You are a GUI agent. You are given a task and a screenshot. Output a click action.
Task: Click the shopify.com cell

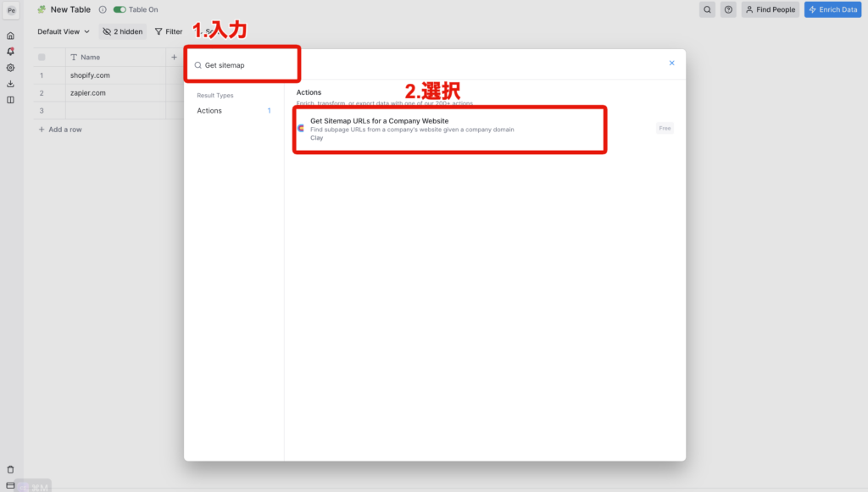point(115,75)
